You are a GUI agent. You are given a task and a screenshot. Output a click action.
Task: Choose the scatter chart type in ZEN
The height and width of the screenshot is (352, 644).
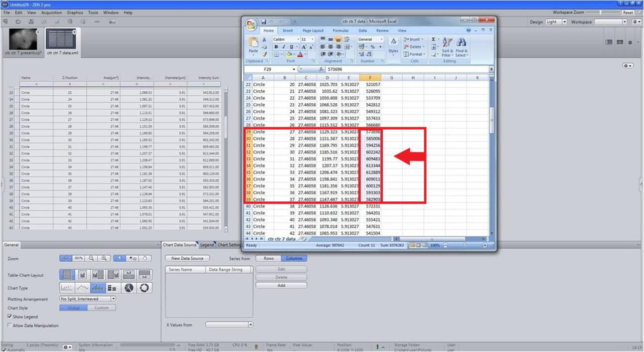click(x=66, y=288)
